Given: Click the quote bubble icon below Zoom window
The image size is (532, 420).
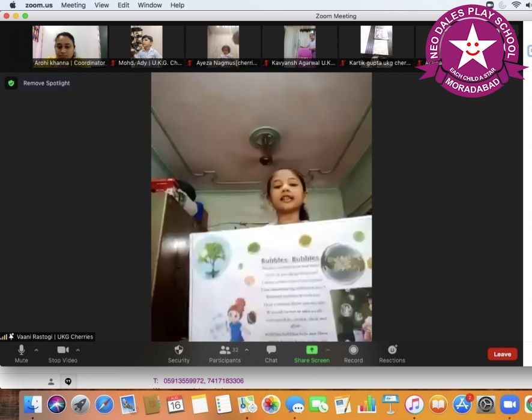Looking at the screenshot, I should coord(68,382).
